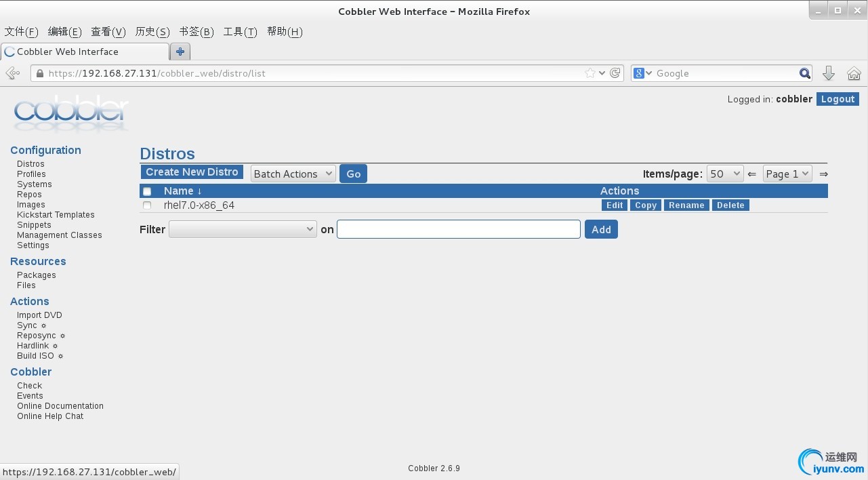
Task: Open Repos in the sidebar
Action: click(29, 195)
